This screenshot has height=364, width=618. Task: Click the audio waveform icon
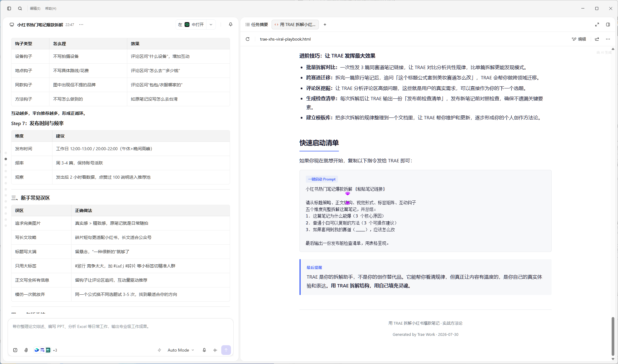pyautogui.click(x=215, y=350)
